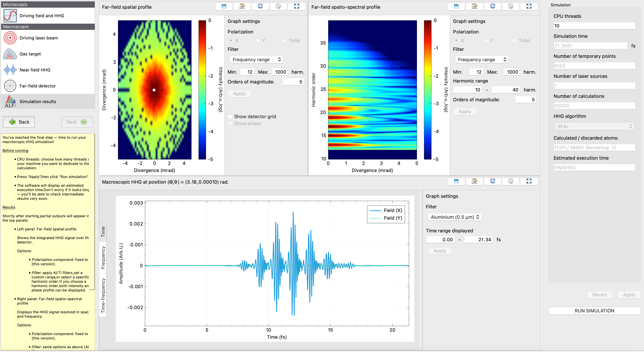
Task: Save the Far-field spatial profile image
Action: (x=224, y=7)
